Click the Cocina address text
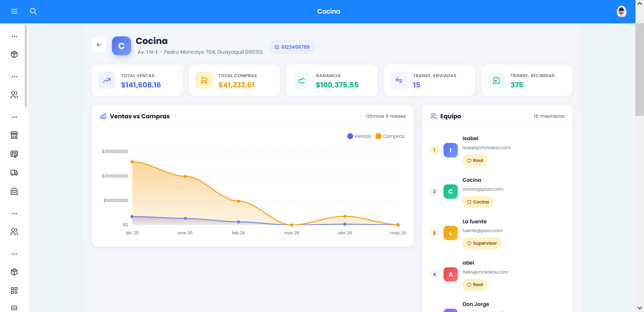The height and width of the screenshot is (312, 644). tap(200, 52)
